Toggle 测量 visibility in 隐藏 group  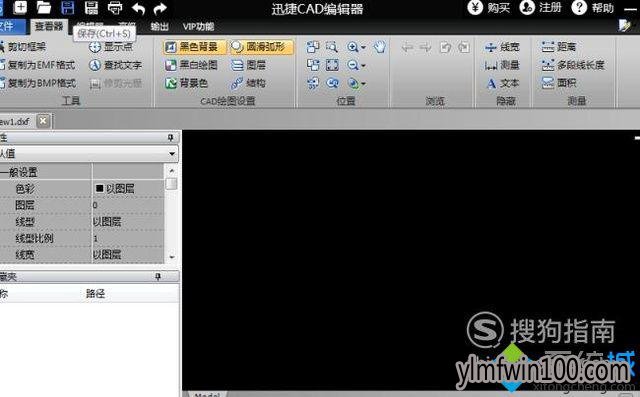502,65
